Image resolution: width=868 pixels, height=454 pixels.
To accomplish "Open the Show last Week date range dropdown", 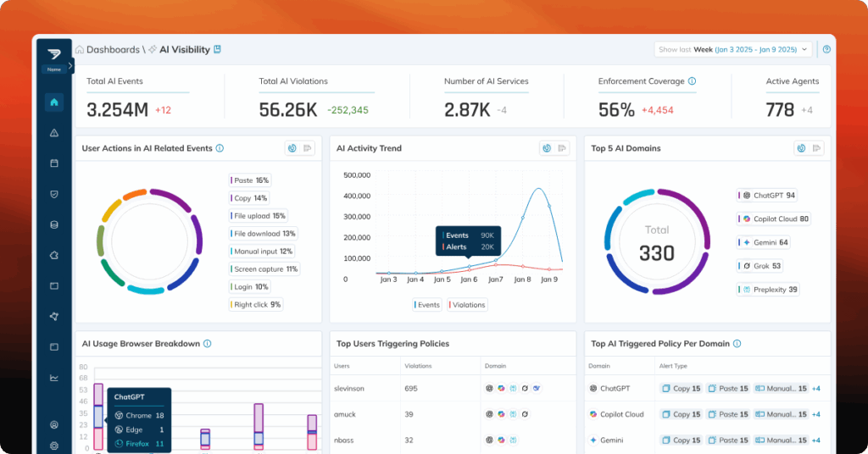I will click(x=734, y=49).
